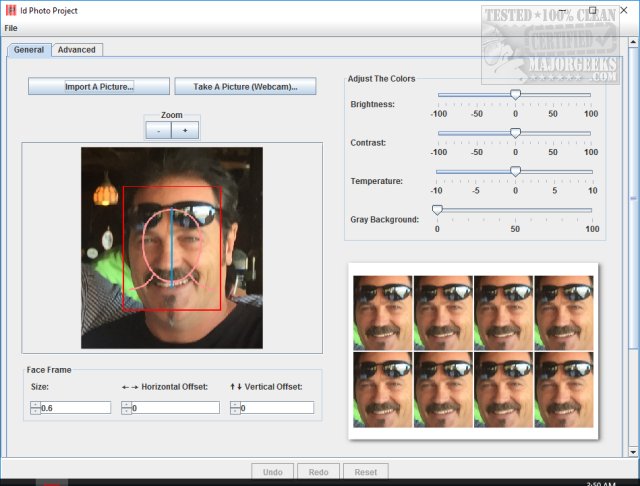Click the Contrast slider handle
This screenshot has width=640, height=486.
click(x=515, y=133)
